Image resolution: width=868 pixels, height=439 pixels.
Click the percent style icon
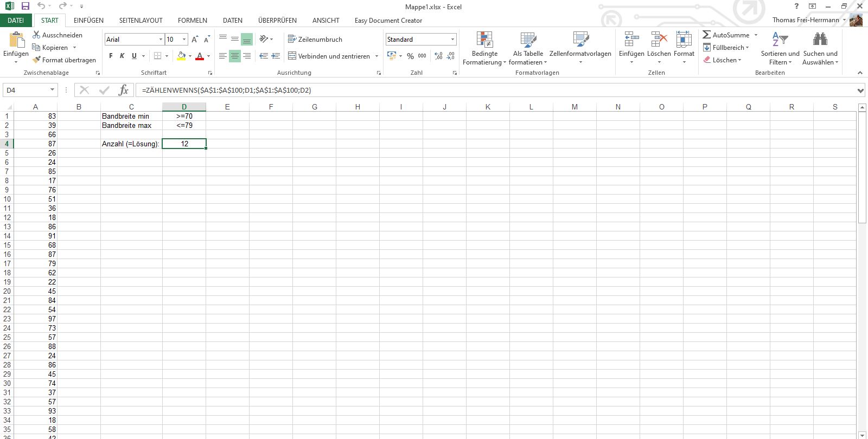[x=410, y=56]
